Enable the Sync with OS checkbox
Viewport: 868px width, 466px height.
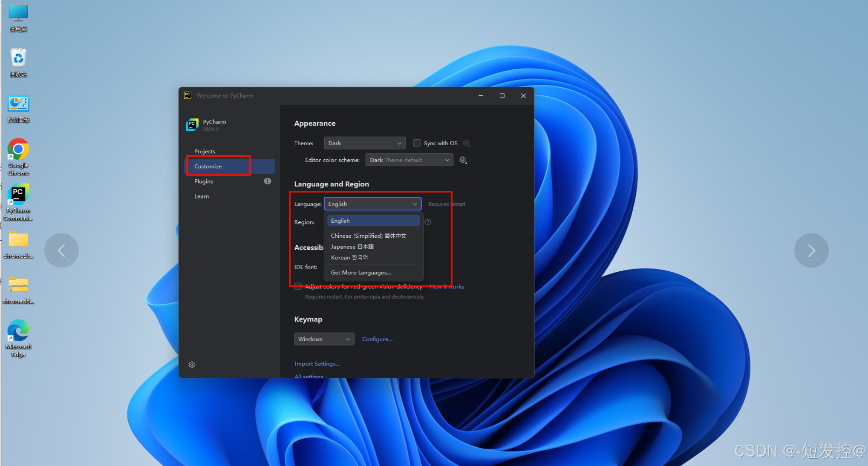417,143
